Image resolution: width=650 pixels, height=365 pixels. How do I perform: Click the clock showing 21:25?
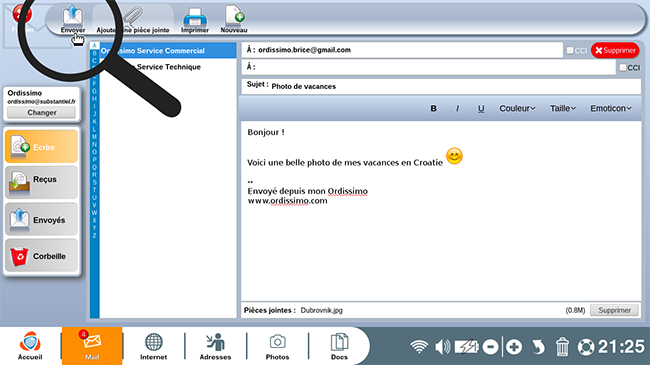[x=621, y=346]
